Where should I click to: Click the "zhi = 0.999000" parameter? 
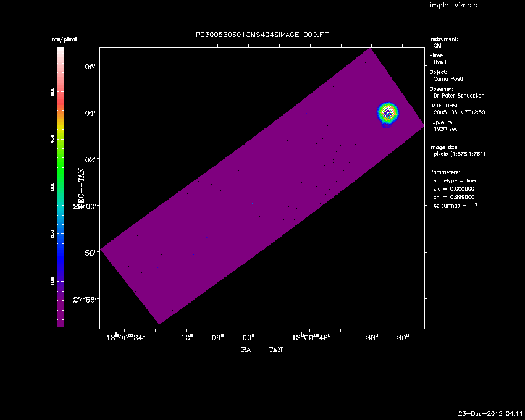454,197
